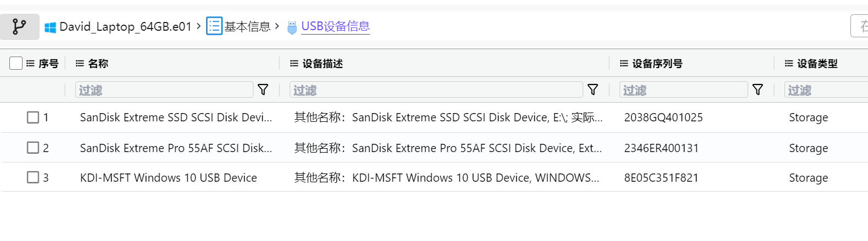Click the Windows logo beside David_Laptop_64GB.e01
Viewport: 868px width, 241px height.
[50, 27]
